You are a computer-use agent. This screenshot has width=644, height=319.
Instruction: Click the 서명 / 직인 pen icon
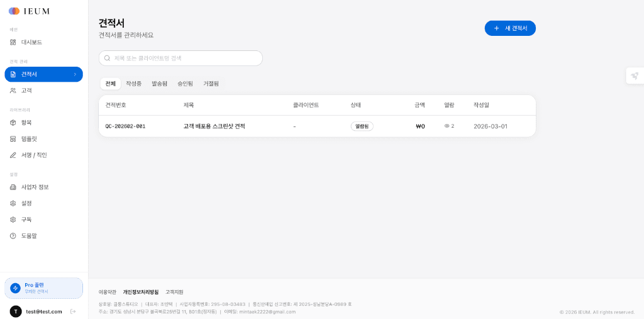(x=13, y=155)
